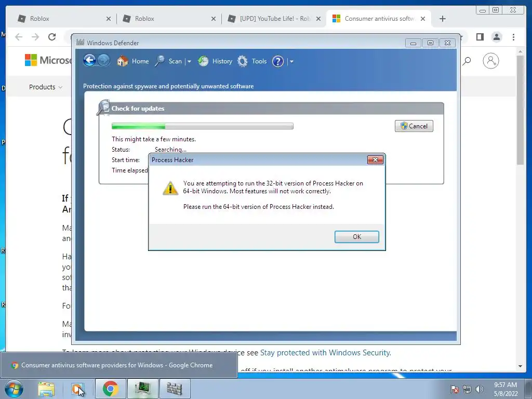Screen dimensions: 532x399
Task: Click the Chrome page vertical scrollbar
Action: tap(520, 110)
